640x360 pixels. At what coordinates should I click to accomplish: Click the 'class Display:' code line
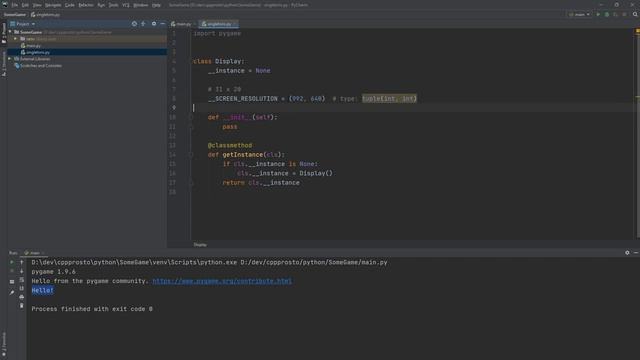218,61
